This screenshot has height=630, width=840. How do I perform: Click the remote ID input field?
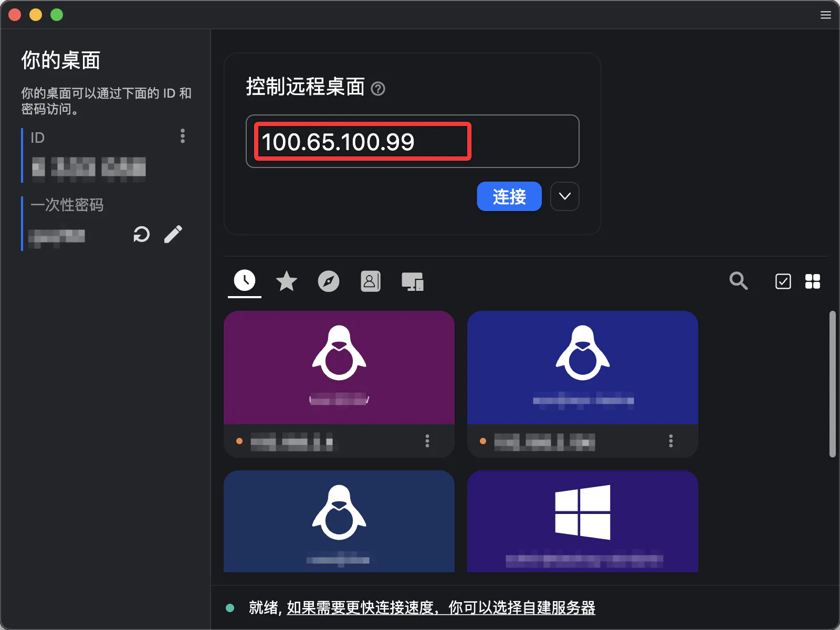413,141
